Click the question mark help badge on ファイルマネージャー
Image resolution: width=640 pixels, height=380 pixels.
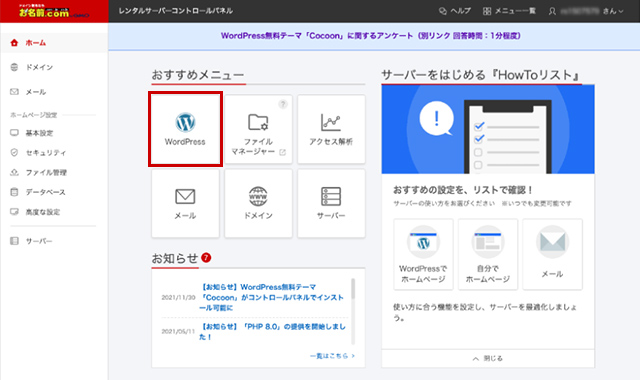[x=283, y=104]
